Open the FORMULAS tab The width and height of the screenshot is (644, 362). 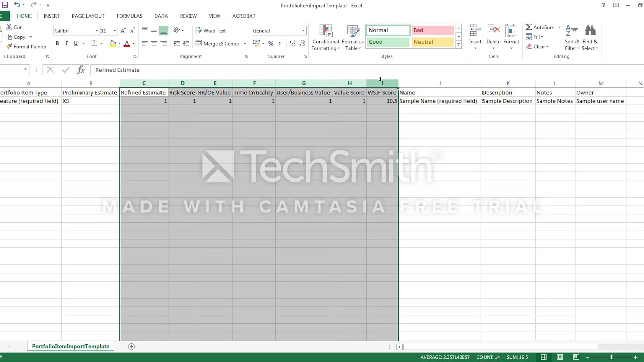pos(129,16)
